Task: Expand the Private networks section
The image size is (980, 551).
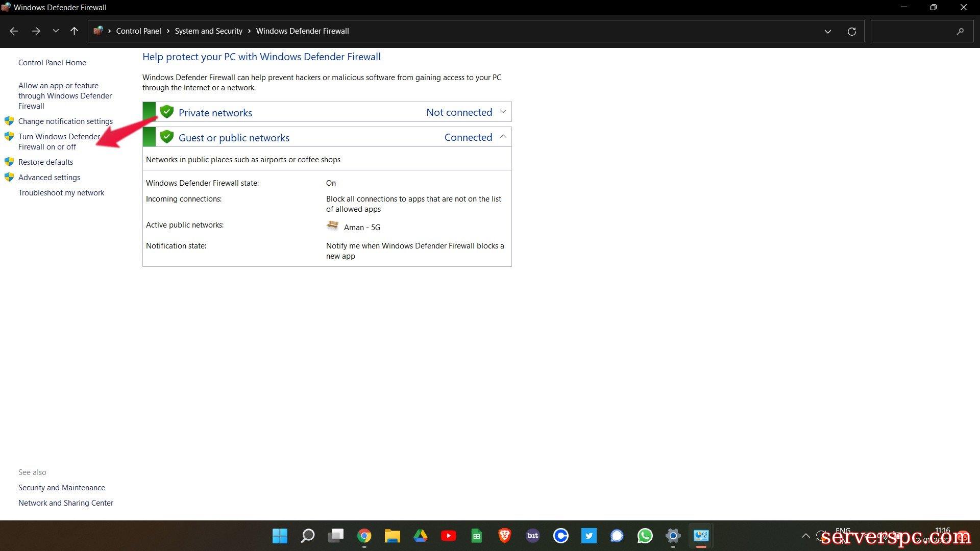Action: tap(503, 112)
